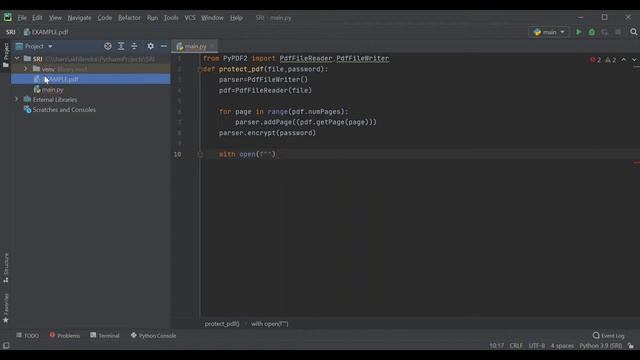Open the Run menu

(x=152, y=18)
